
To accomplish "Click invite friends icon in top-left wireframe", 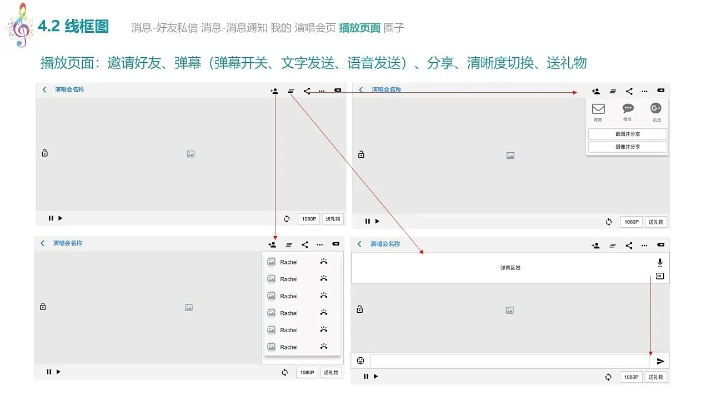I will pos(274,90).
